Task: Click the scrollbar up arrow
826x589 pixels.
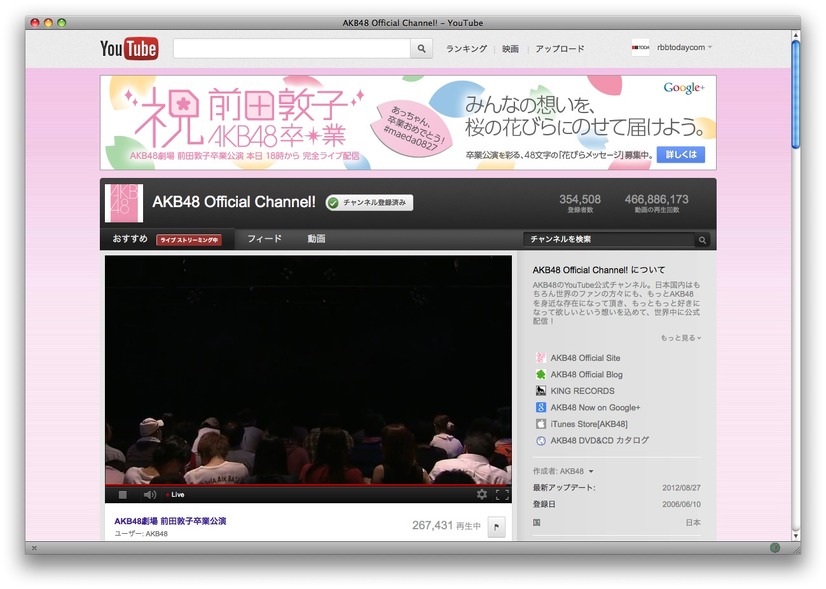Action: (795, 34)
